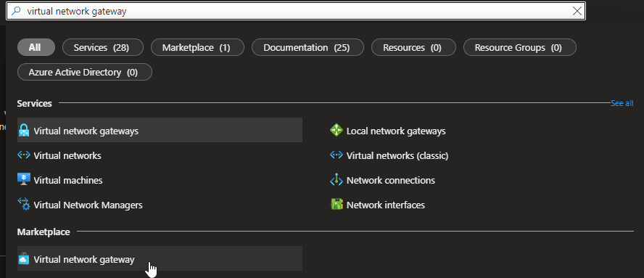644x278 pixels.
Task: Click the Network interfaces green icon
Action: [337, 205]
